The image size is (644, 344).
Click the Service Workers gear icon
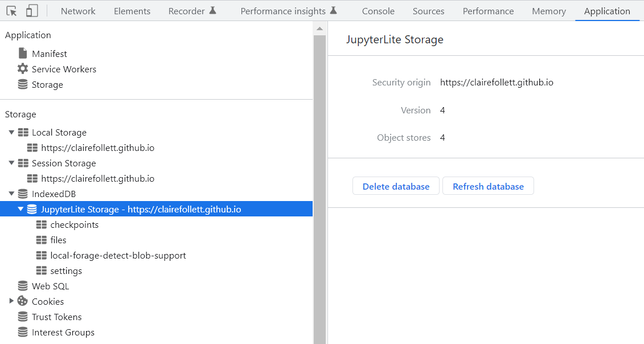click(x=23, y=69)
